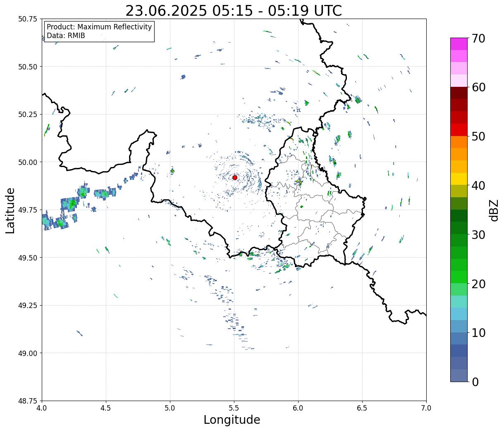Click the longitude tick label 6.5

[362, 408]
